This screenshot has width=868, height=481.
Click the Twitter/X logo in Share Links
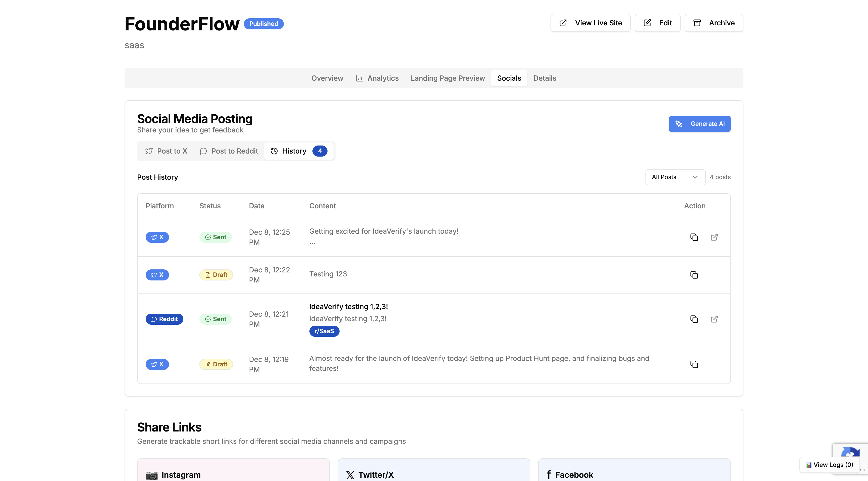(350, 475)
